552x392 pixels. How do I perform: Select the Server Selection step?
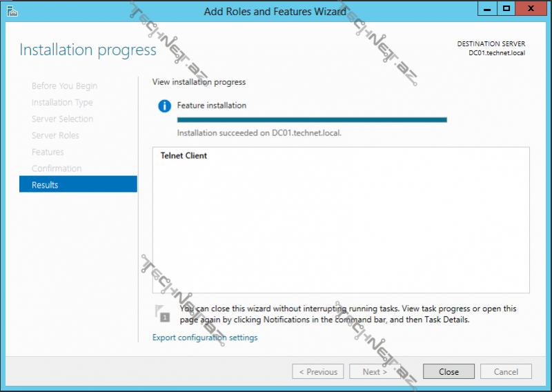coord(62,119)
